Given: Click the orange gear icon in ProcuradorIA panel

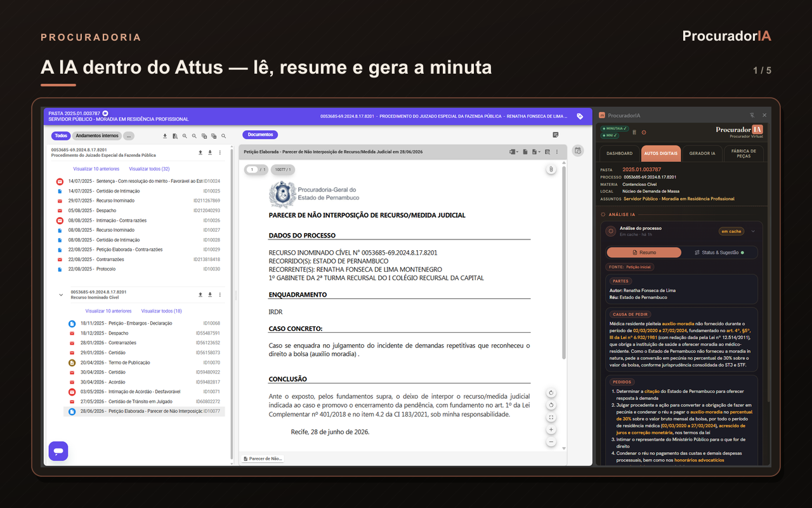Looking at the screenshot, I should [644, 132].
